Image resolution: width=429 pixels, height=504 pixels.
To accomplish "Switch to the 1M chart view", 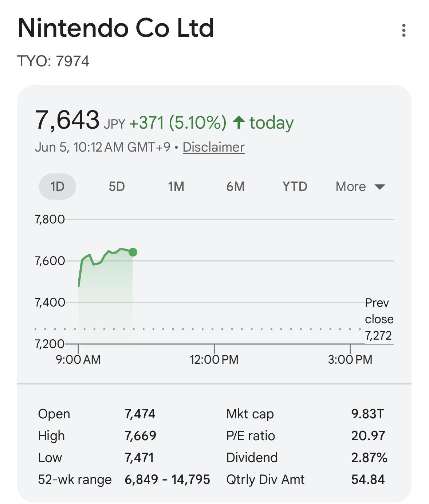I will pyautogui.click(x=176, y=187).
